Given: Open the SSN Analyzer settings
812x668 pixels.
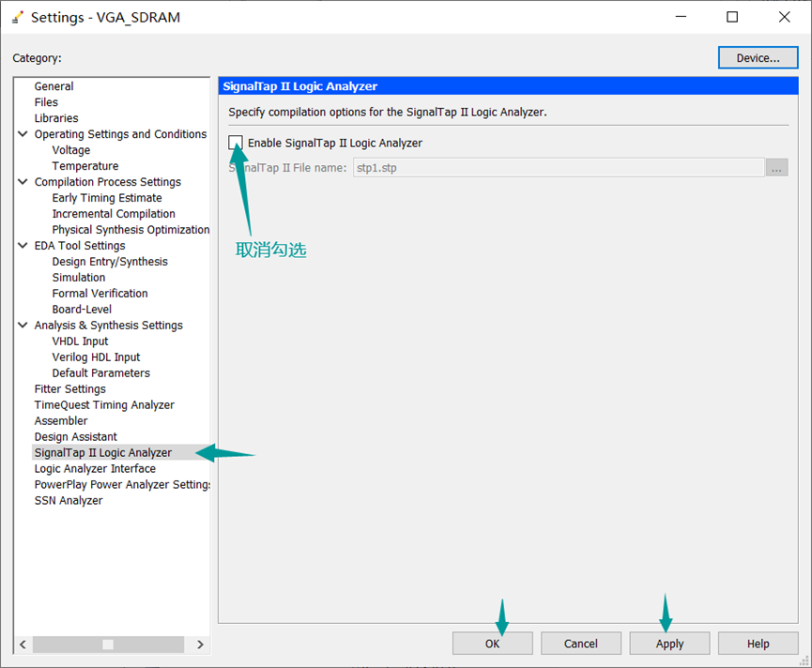Looking at the screenshot, I should (69, 500).
